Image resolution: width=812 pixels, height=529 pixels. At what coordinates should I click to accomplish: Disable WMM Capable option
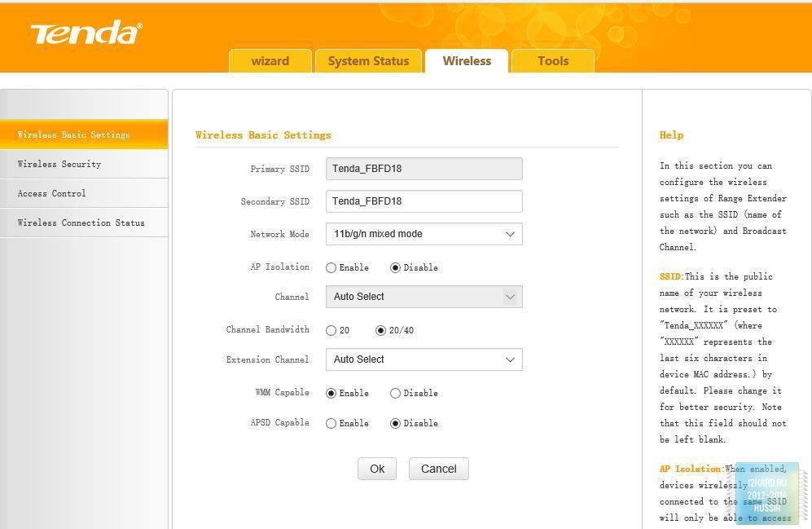pyautogui.click(x=395, y=393)
